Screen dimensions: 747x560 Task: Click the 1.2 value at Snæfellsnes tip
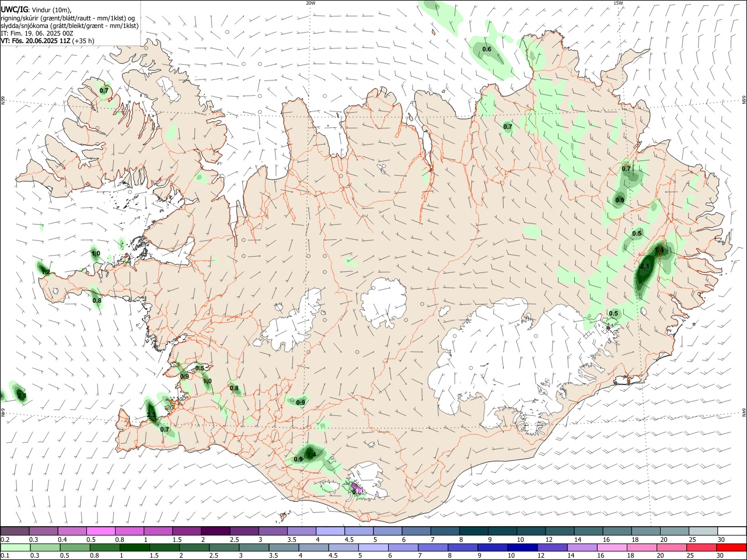coord(46,272)
